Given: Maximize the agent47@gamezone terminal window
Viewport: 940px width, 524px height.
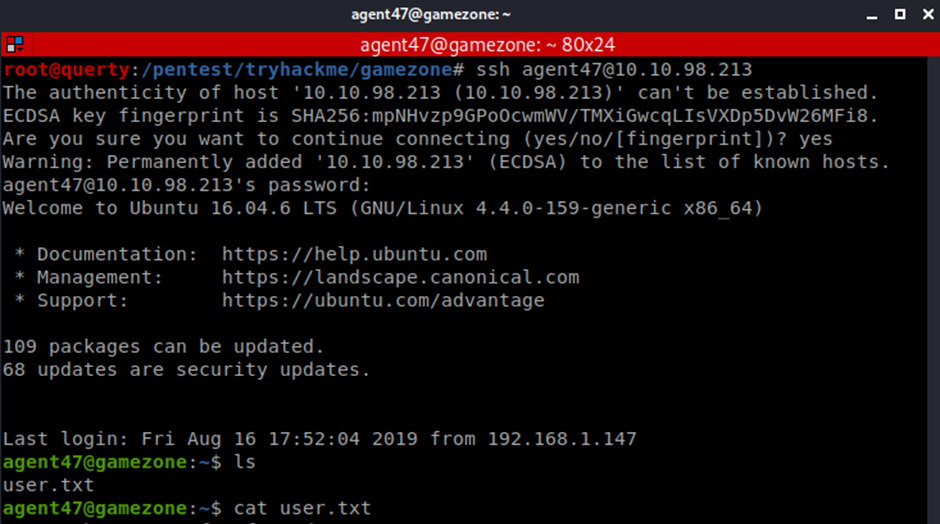Looking at the screenshot, I should pyautogui.click(x=900, y=14).
